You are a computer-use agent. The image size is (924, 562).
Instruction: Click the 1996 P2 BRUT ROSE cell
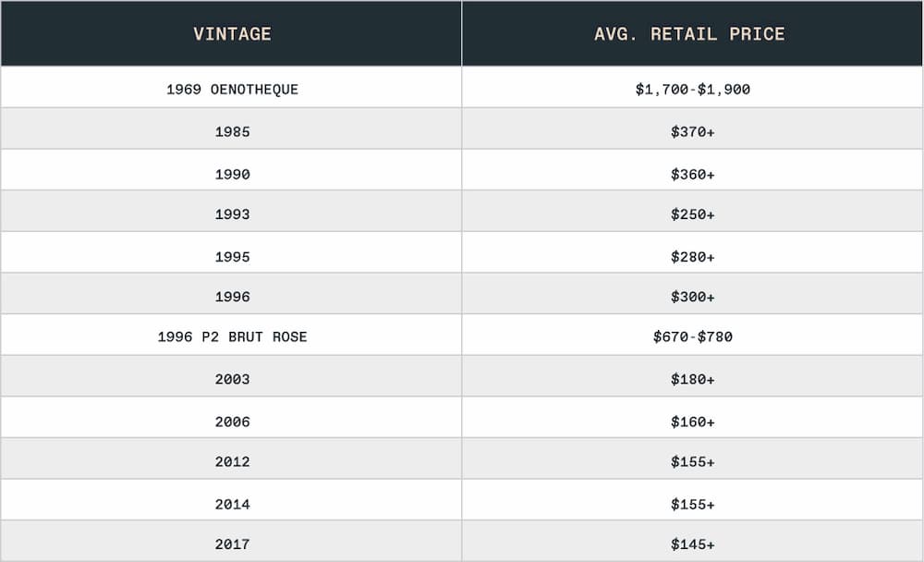tap(232, 335)
